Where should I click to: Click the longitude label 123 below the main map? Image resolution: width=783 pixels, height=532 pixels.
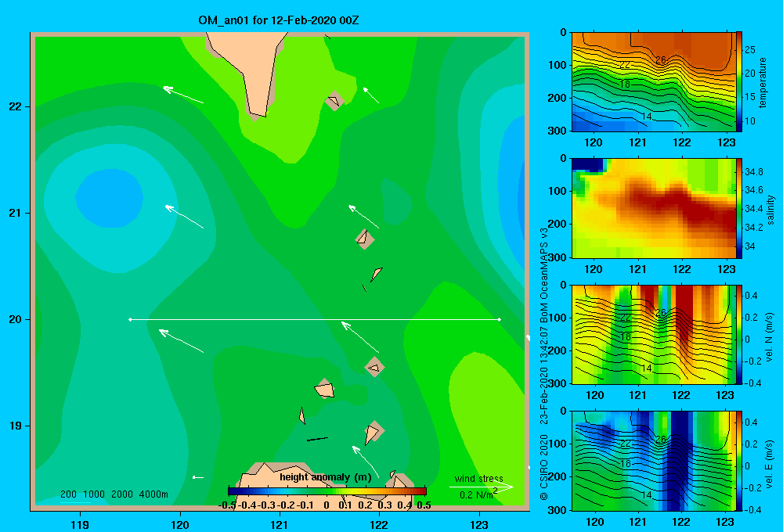click(479, 524)
